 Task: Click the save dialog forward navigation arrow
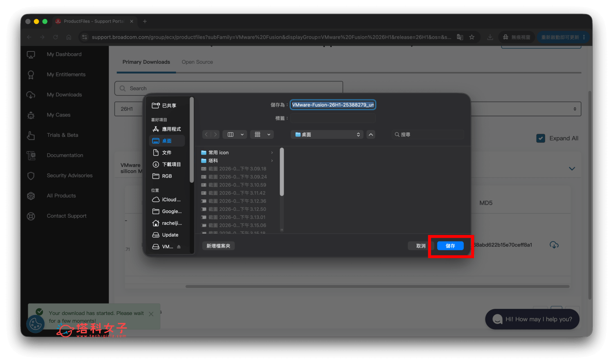[x=215, y=134]
